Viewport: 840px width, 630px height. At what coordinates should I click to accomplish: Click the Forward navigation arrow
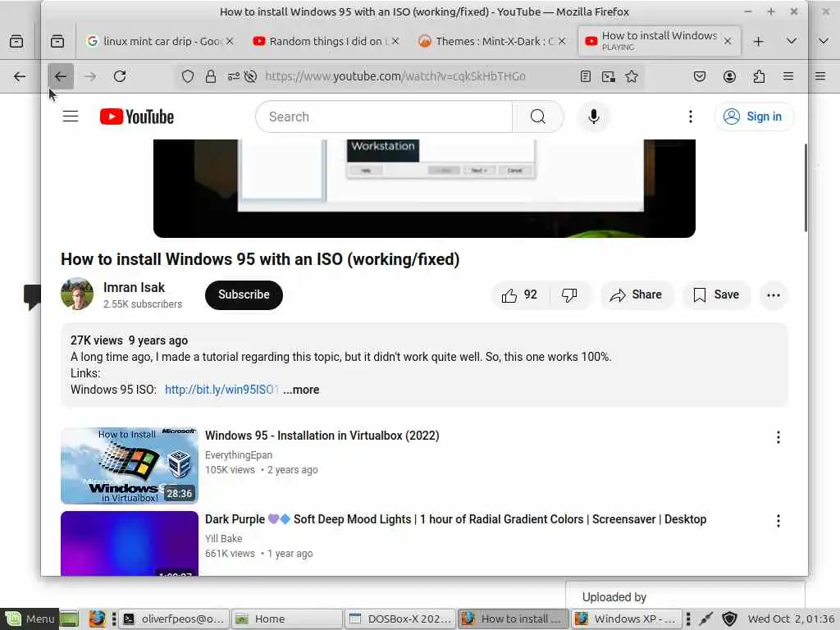(90, 76)
